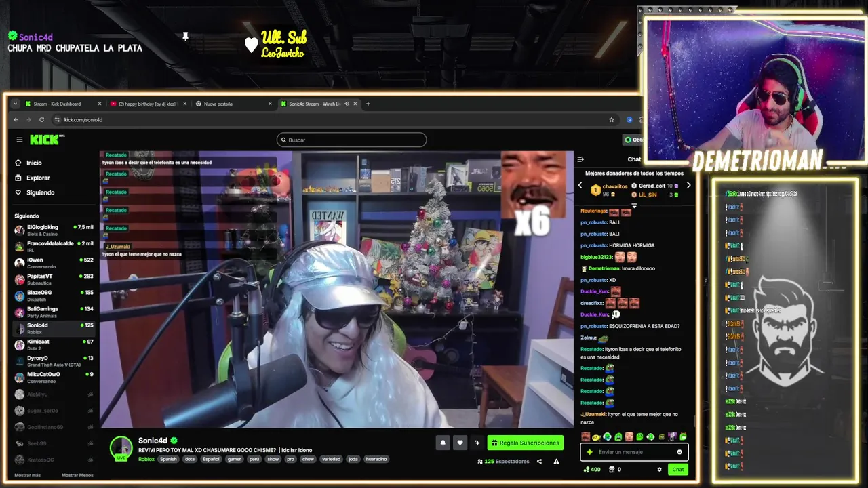868x488 pixels.
Task: Select the Spanish tag
Action: pos(168,459)
